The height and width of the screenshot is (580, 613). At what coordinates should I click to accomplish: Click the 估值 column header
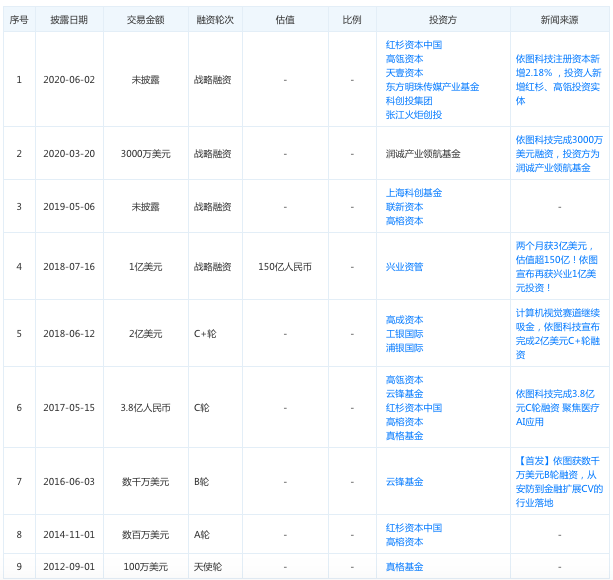[285, 20]
